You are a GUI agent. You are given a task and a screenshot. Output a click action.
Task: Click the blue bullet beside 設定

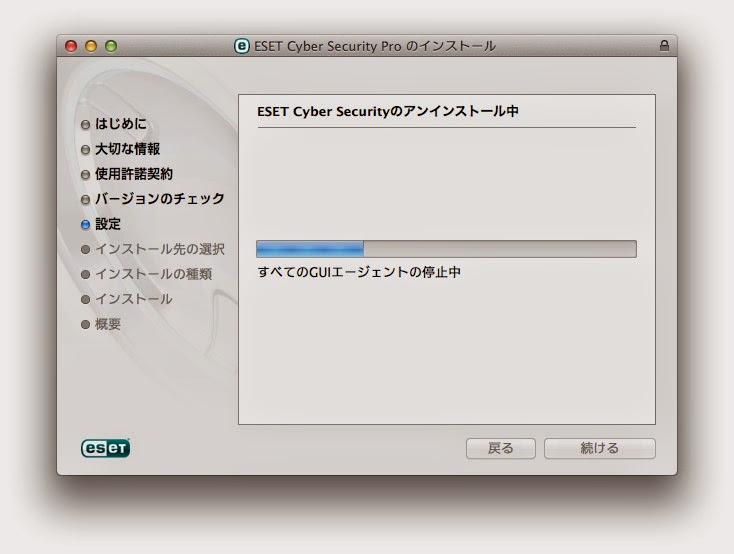coord(85,225)
